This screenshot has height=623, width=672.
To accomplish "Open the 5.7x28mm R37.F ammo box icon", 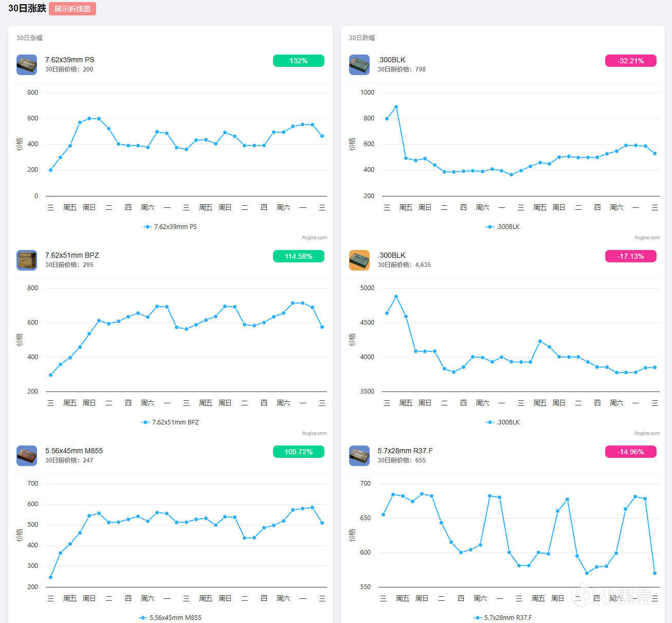I will point(359,456).
